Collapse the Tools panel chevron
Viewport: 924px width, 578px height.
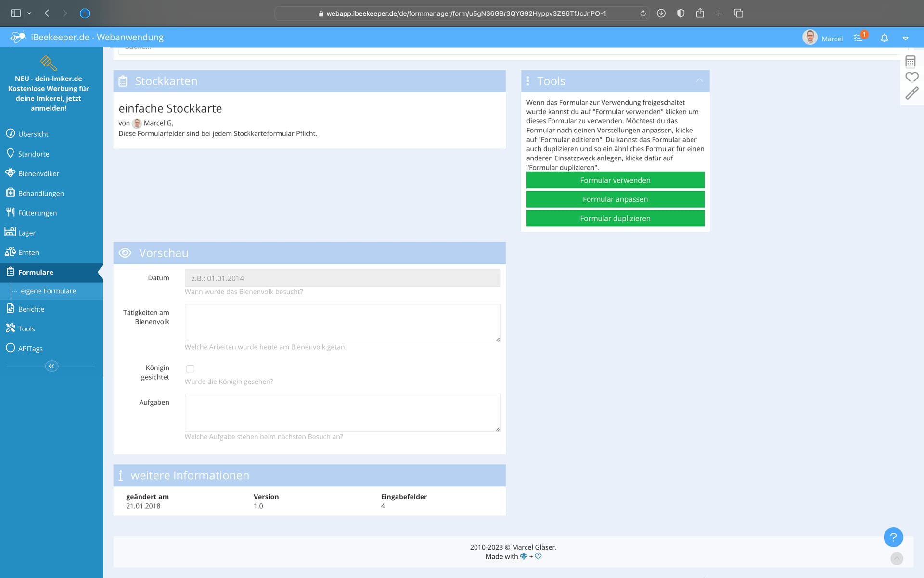pos(699,80)
